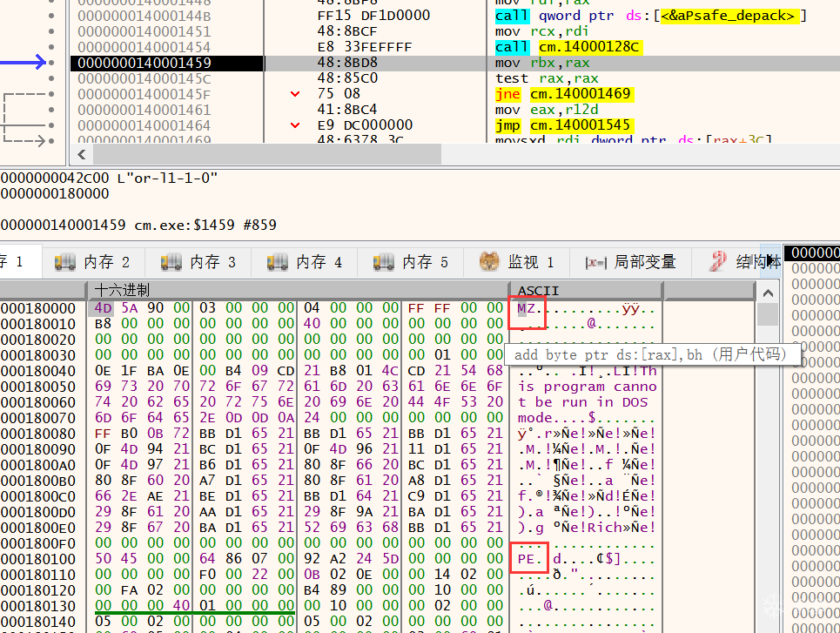
Task: Click opcode bytes '48:85C0'
Action: (x=347, y=78)
